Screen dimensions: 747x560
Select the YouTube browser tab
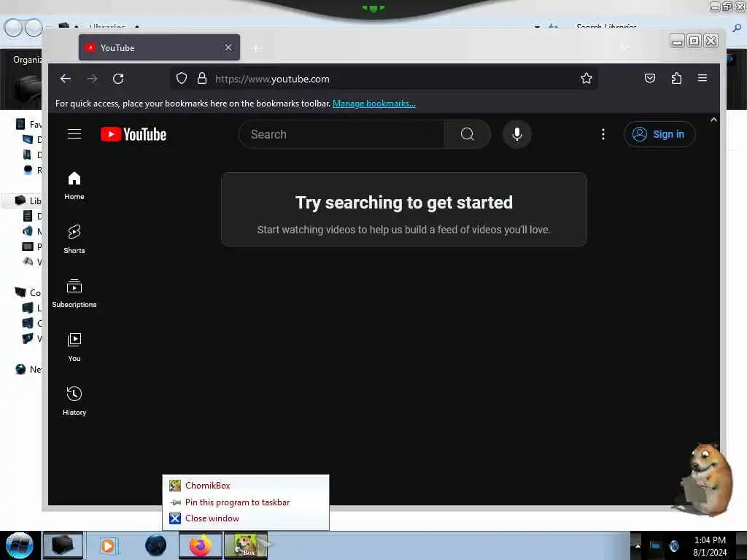(x=159, y=47)
